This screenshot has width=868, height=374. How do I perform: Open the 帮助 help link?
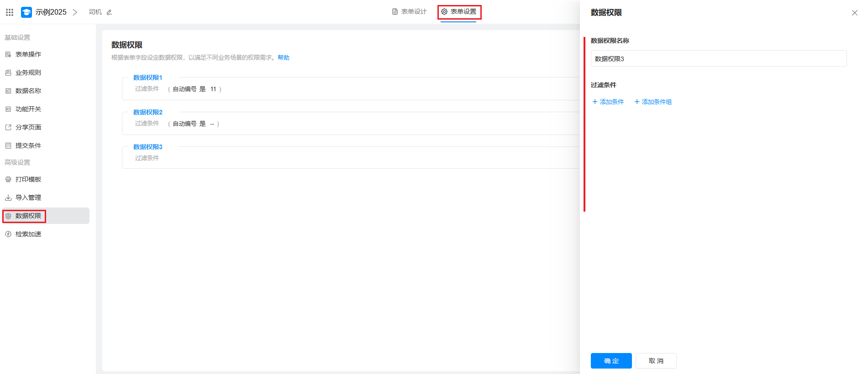click(284, 58)
